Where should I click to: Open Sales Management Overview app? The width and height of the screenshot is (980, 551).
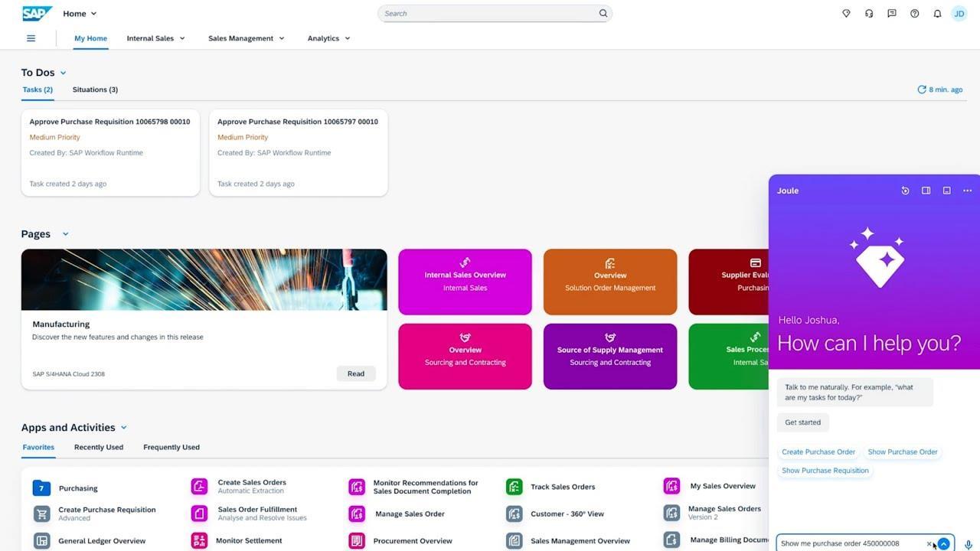[x=568, y=541]
